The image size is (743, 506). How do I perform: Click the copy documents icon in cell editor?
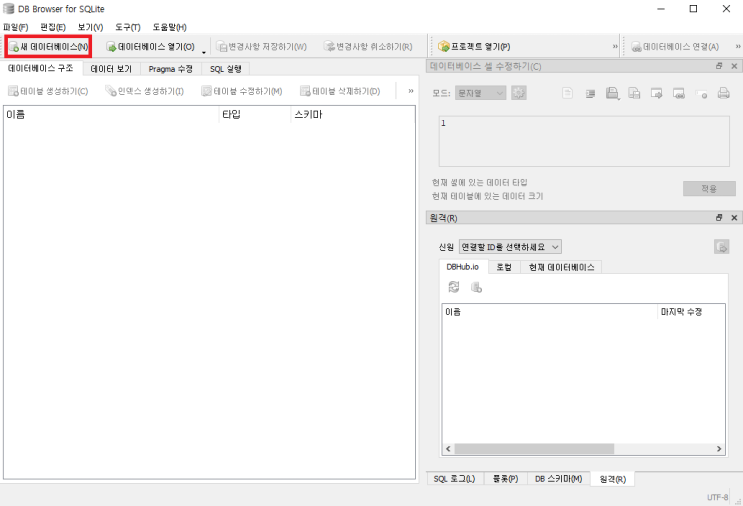(634, 93)
